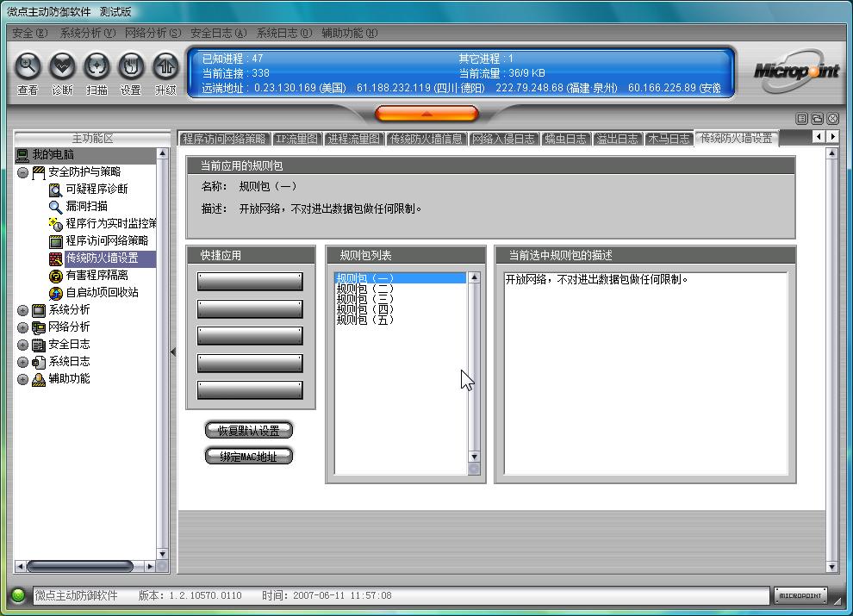Click the 网络分析 tree icon
The image size is (853, 616).
(39, 327)
